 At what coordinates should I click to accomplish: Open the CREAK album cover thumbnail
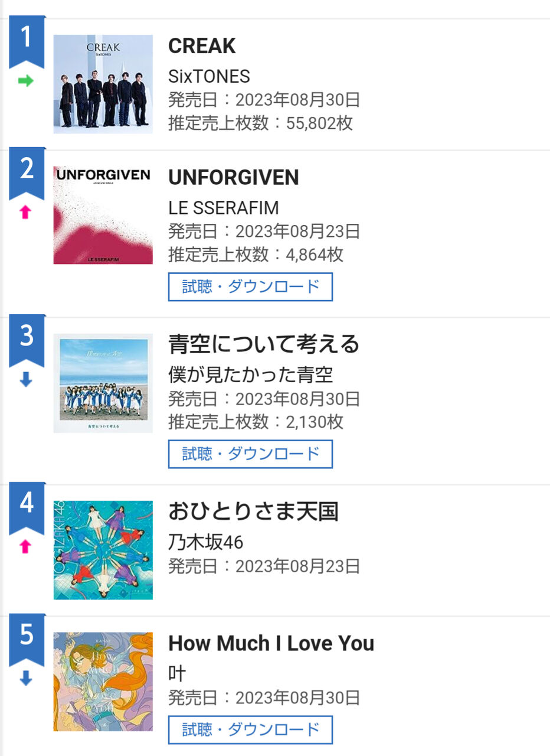[103, 84]
